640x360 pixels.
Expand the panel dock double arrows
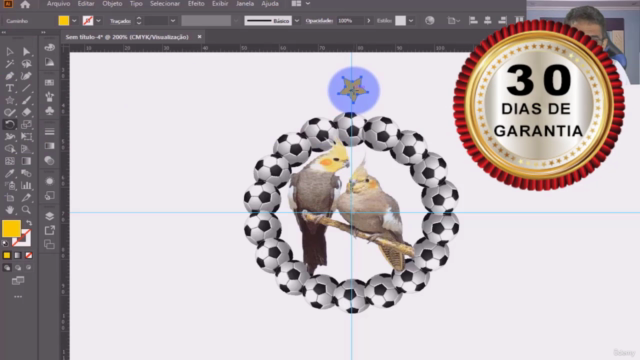[x=43, y=32]
